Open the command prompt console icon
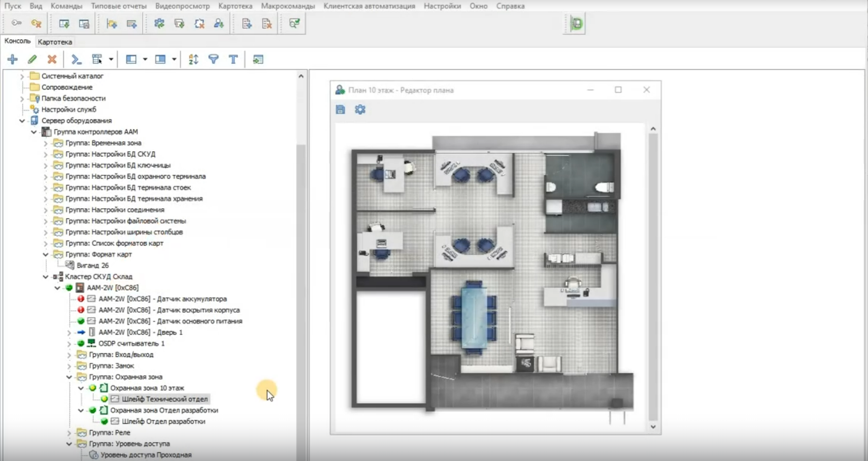 coord(77,59)
